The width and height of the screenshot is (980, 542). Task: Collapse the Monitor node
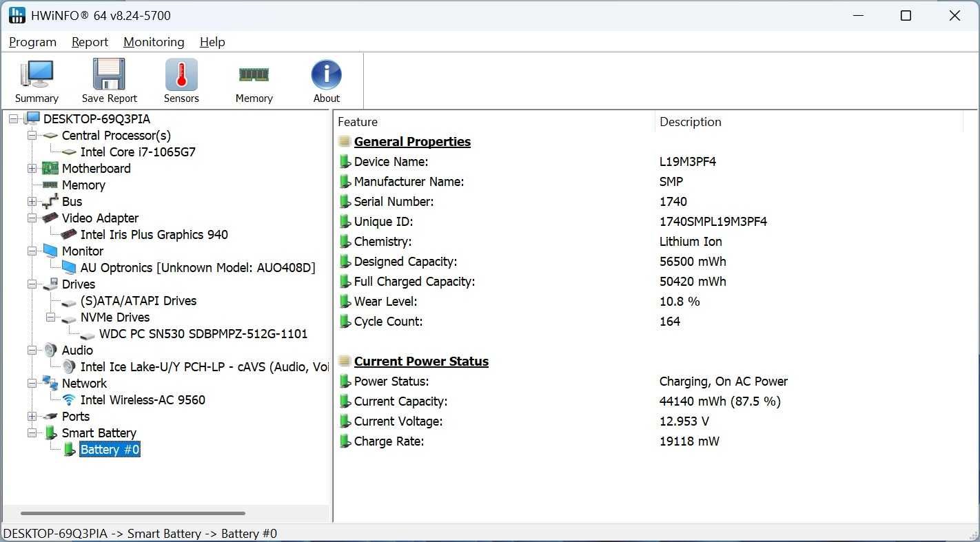(32, 251)
